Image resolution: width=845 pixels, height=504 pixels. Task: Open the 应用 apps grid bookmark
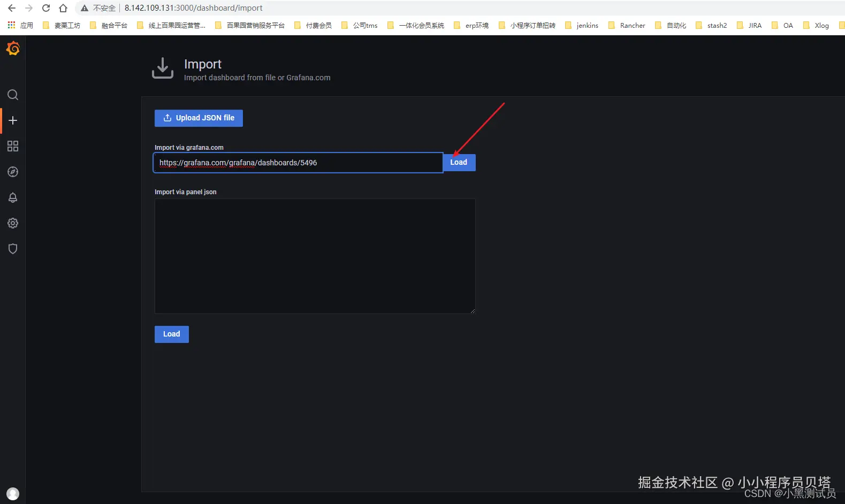pos(20,25)
